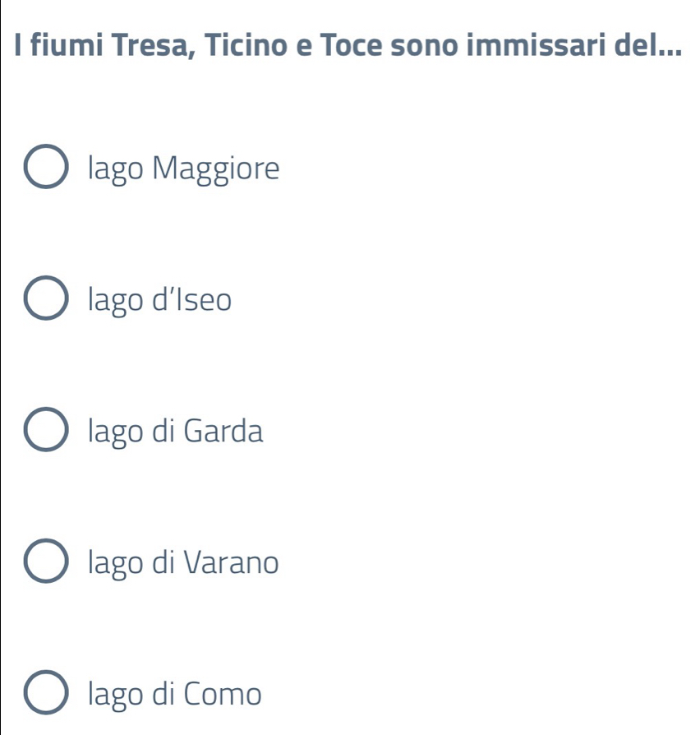Select the lago Maggiore radio button
The height and width of the screenshot is (735, 700).
pyautogui.click(x=46, y=169)
